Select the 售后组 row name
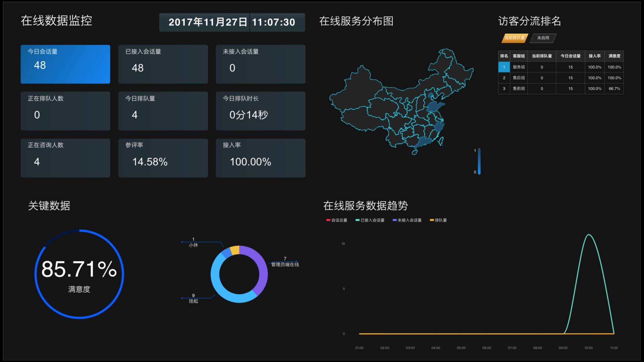Image resolution: width=644 pixels, height=362 pixels. pyautogui.click(x=519, y=78)
